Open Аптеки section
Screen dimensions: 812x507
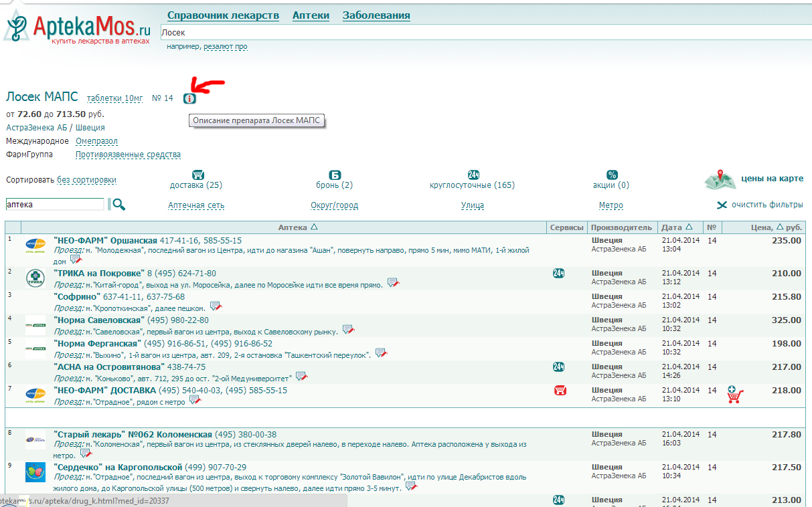coord(311,15)
